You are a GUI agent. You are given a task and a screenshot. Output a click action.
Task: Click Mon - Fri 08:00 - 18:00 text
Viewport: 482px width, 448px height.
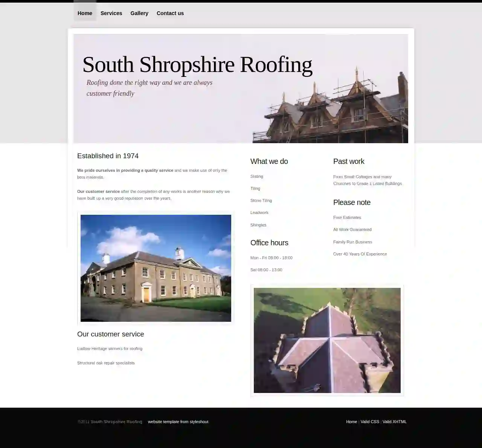tap(272, 258)
